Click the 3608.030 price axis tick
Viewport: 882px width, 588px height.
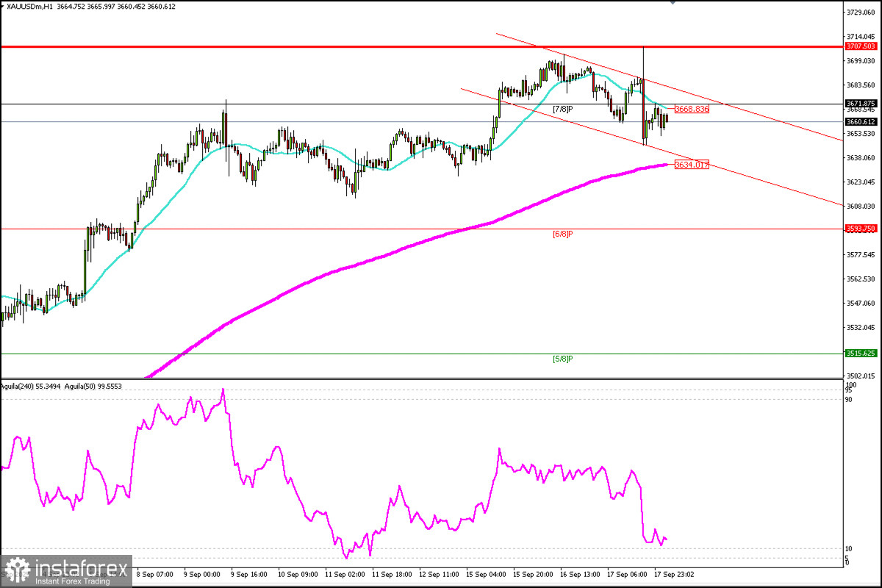pos(861,207)
